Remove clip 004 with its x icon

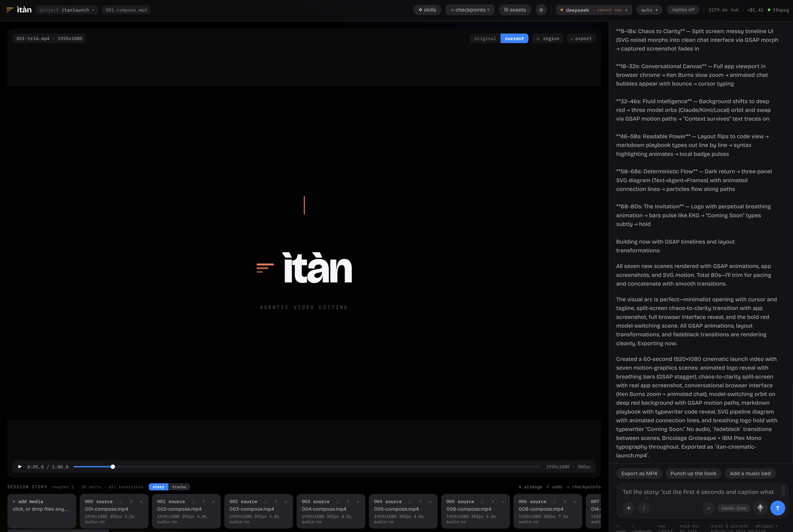430,502
